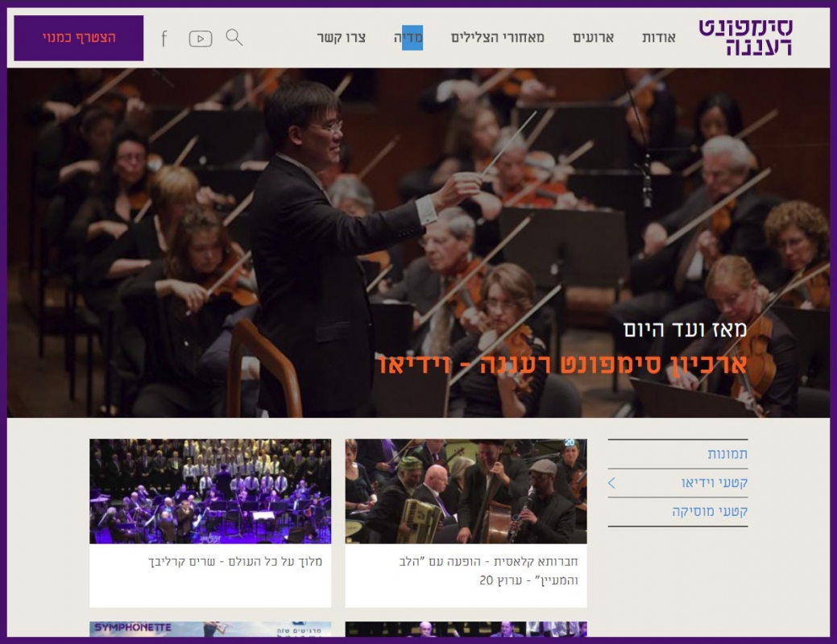Open the klezmer band video thumbnail
837x644 pixels.
[x=466, y=491]
